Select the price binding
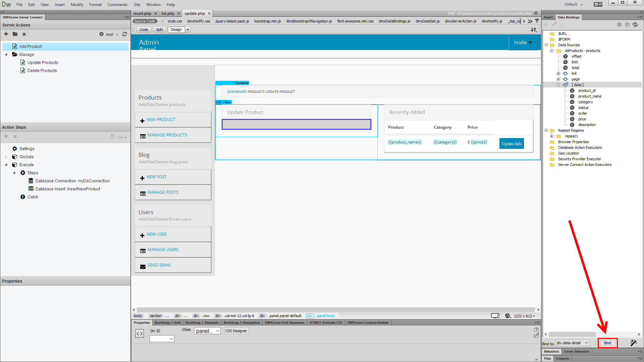 coord(582,119)
